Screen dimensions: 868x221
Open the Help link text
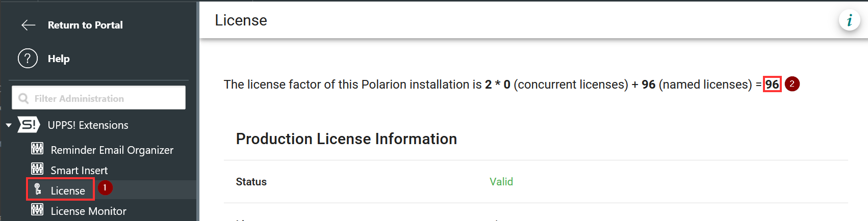click(x=59, y=59)
